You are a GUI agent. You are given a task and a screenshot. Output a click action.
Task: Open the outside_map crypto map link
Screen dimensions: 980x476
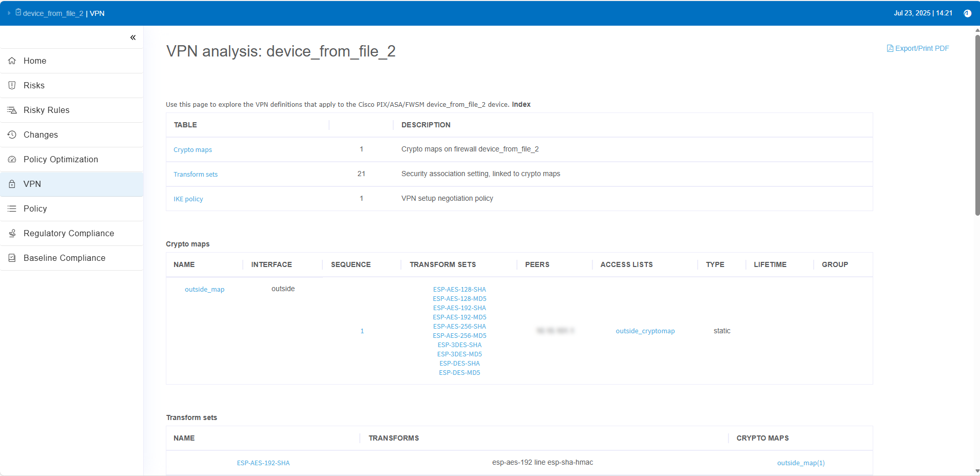204,290
